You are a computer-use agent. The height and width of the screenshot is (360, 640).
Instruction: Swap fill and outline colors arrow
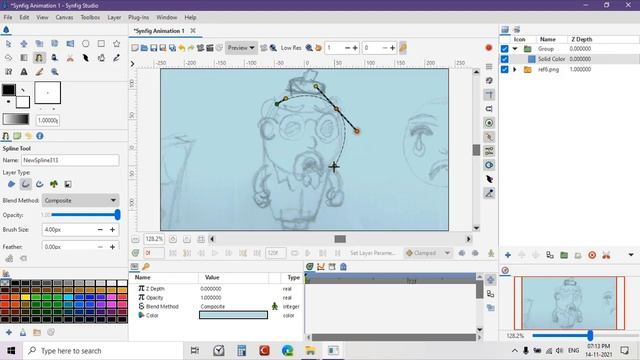[x=23, y=90]
